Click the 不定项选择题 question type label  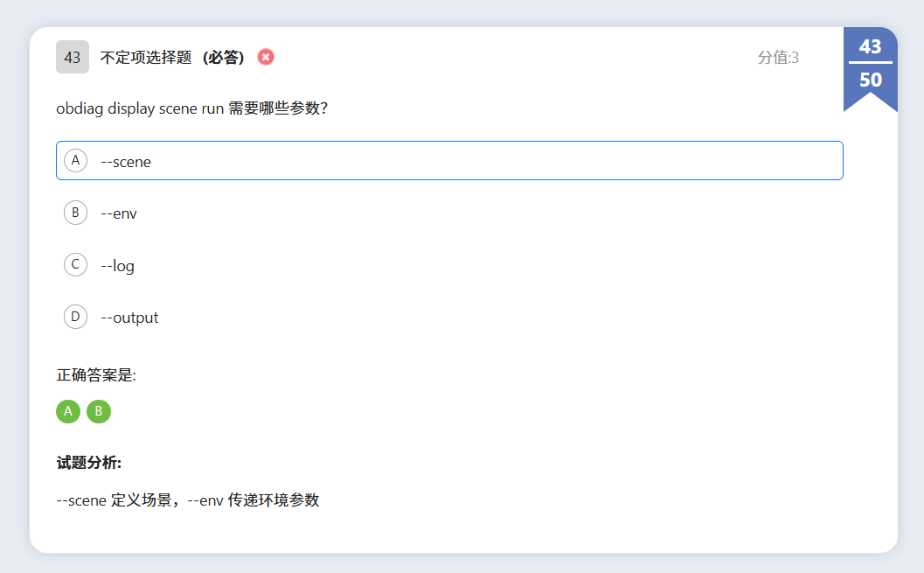(x=145, y=58)
